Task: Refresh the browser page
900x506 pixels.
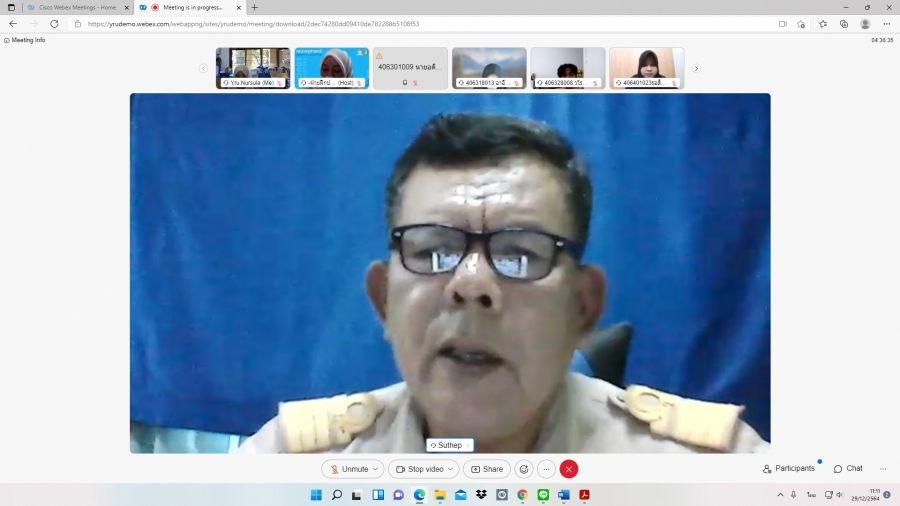Action: (x=54, y=24)
